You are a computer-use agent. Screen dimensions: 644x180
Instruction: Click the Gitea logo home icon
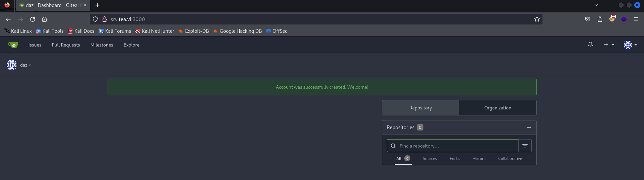pos(13,45)
